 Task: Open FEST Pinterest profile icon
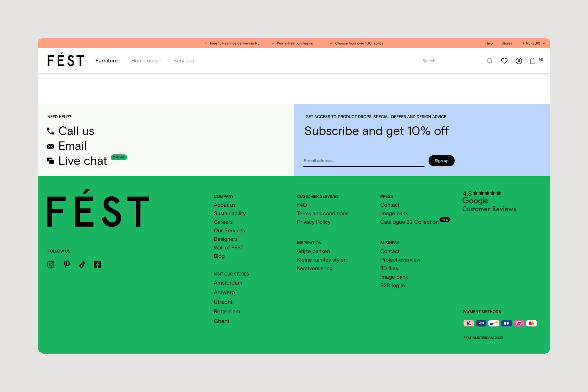[67, 264]
